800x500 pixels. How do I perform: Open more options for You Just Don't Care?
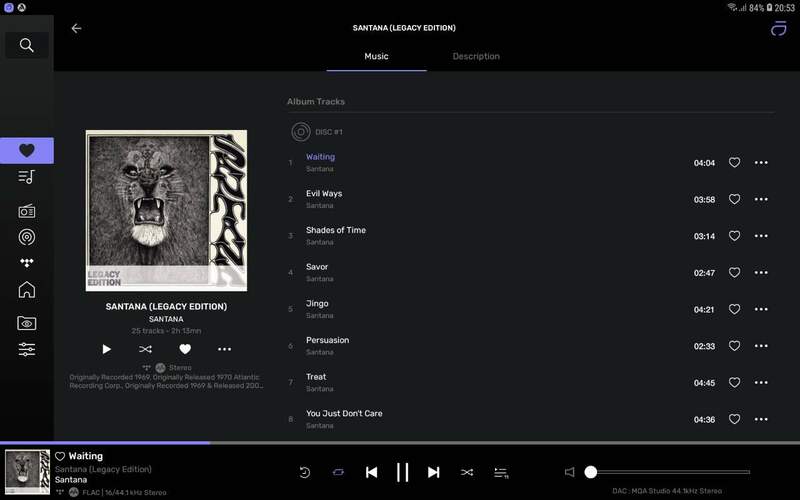(x=761, y=419)
